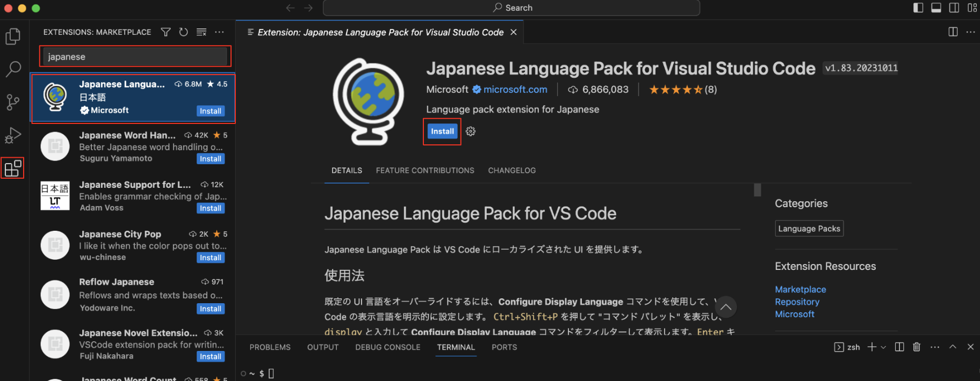Screen dimensions: 980x381
Task: Switch to the Output panel tab
Action: tap(323, 347)
